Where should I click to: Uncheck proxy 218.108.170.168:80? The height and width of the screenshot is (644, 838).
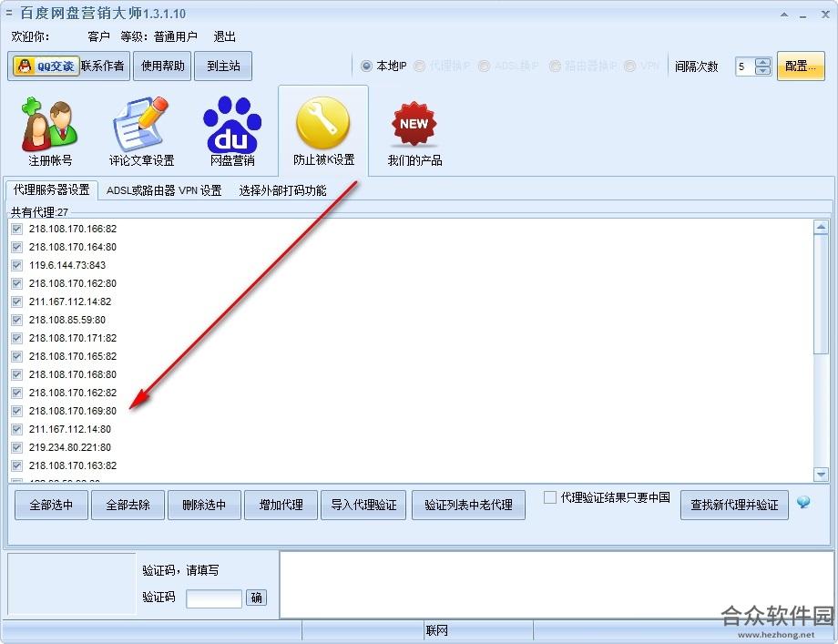point(17,374)
